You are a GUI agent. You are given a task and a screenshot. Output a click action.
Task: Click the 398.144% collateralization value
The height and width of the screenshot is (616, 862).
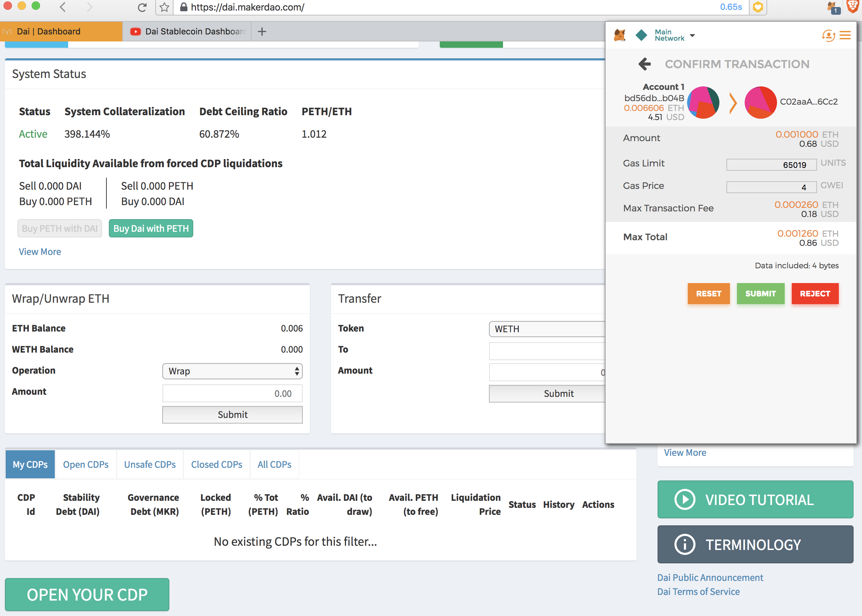coord(87,134)
